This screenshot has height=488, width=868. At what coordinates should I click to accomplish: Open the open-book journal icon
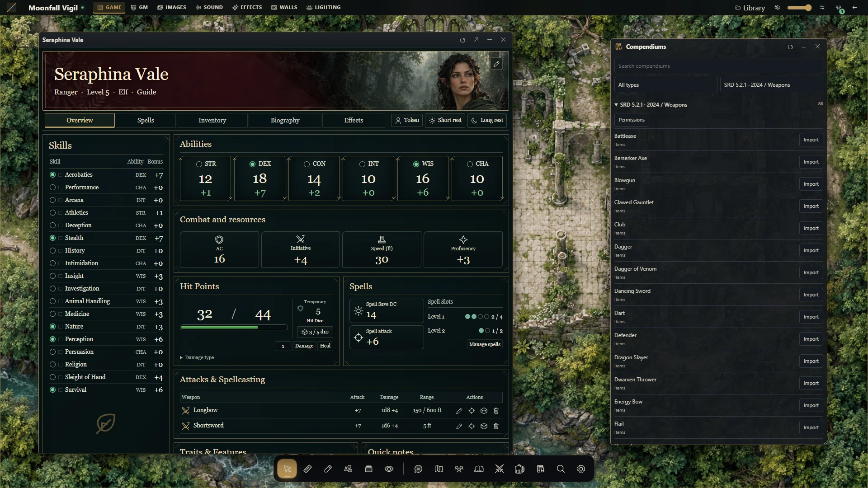point(479,469)
